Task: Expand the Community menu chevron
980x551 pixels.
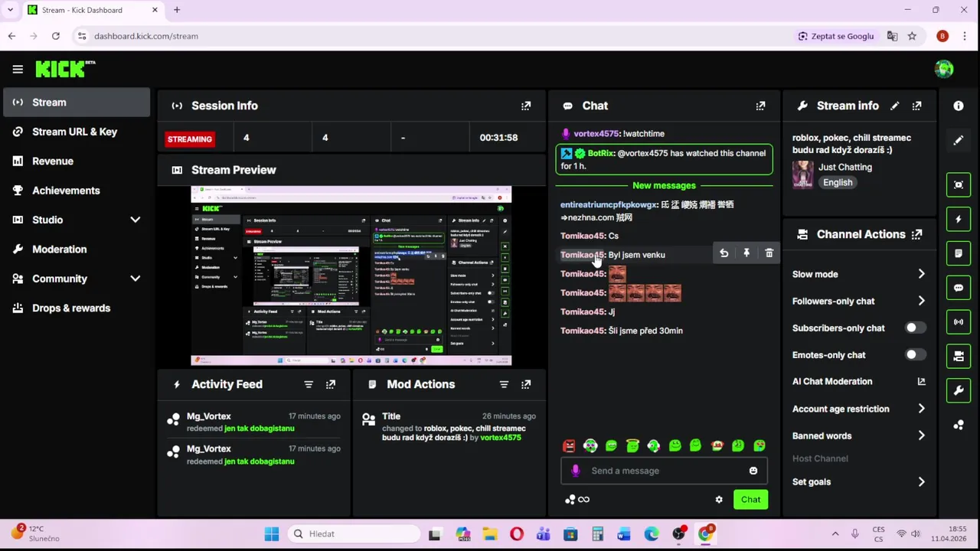Action: click(136, 279)
